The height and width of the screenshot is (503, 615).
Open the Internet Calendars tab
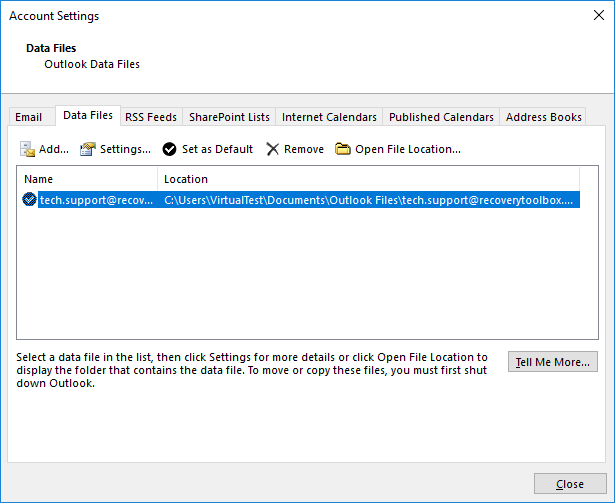click(x=329, y=117)
